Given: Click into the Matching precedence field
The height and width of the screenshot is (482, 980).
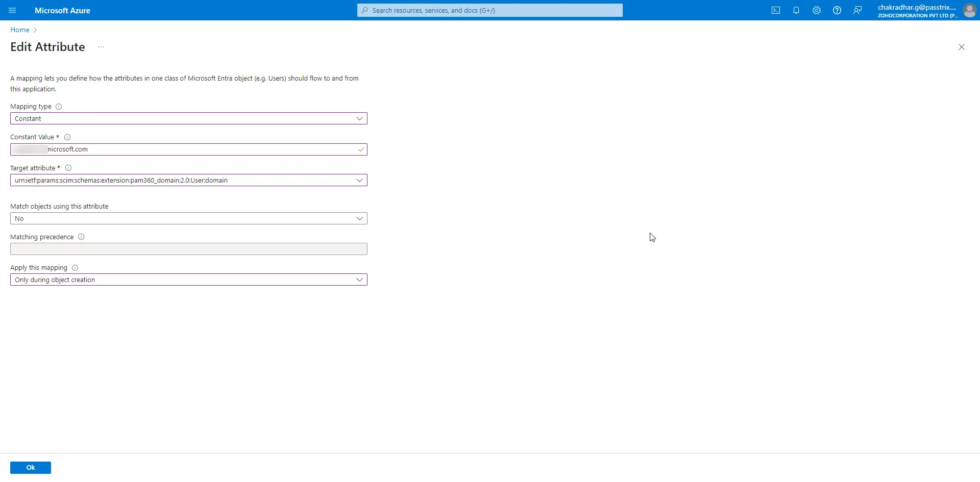Looking at the screenshot, I should click(188, 249).
